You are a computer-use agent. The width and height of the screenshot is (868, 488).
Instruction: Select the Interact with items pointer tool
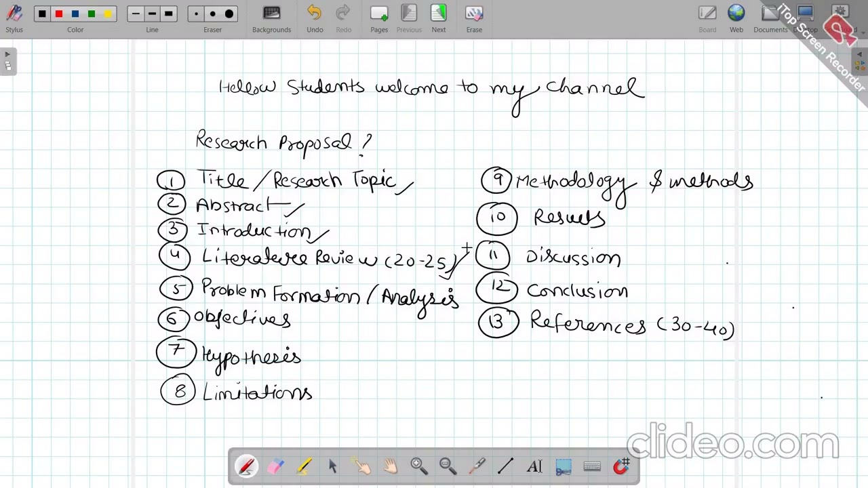(x=361, y=466)
